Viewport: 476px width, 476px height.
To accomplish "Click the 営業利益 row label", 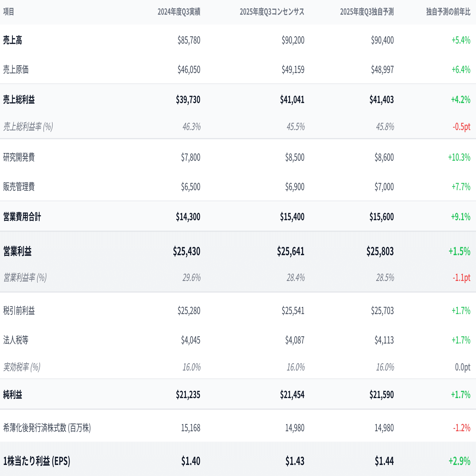I will point(17,251).
